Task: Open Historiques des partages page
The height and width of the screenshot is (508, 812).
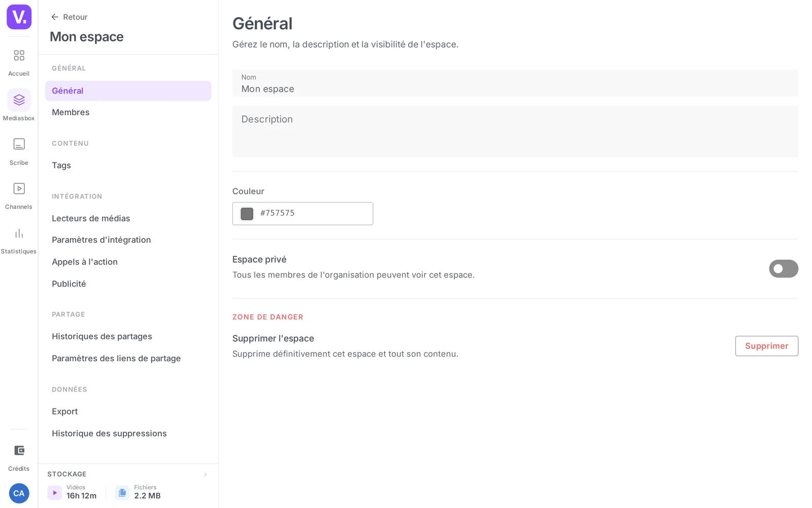Action: (x=128, y=336)
